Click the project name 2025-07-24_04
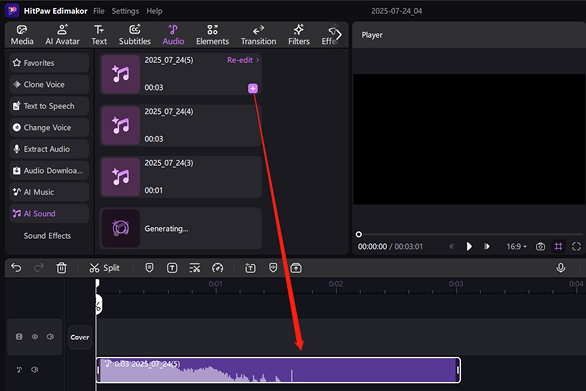 point(397,11)
